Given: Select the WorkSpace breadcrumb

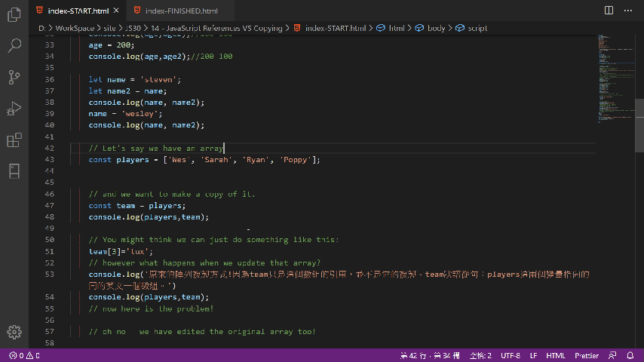Looking at the screenshot, I should [x=75, y=28].
